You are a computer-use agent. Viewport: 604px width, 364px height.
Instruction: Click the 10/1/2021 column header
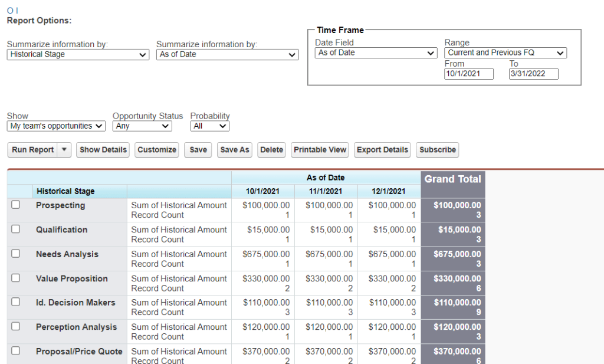pyautogui.click(x=262, y=191)
